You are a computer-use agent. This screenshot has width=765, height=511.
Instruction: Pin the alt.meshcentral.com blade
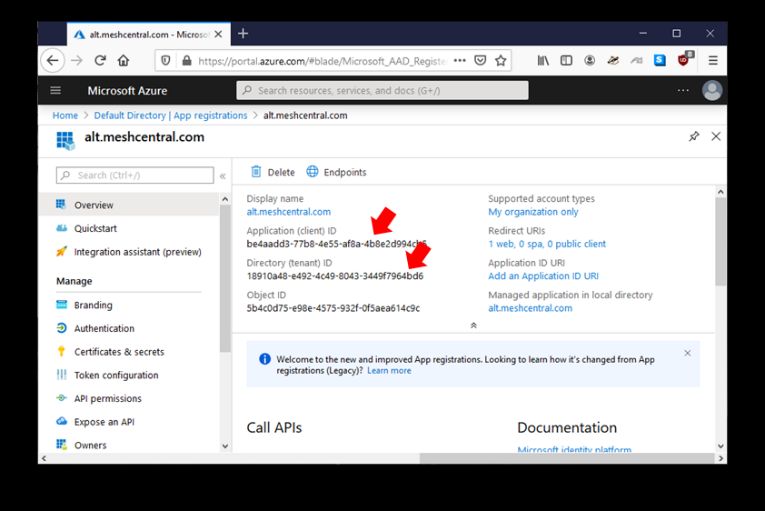click(694, 137)
